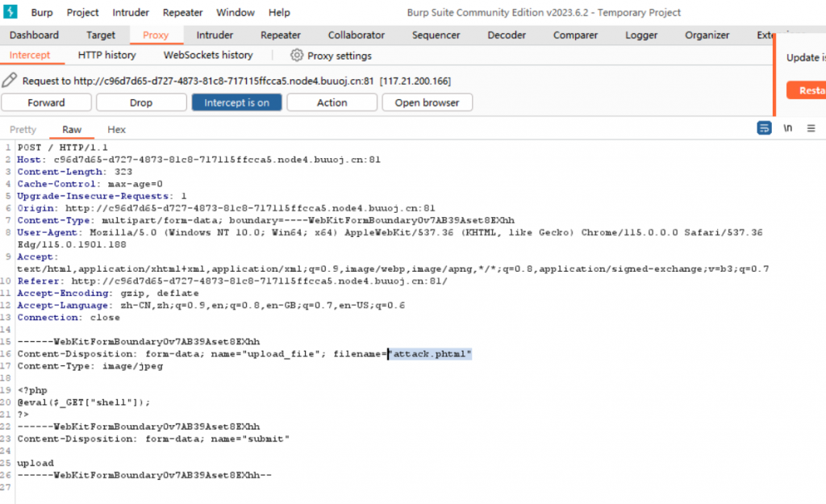Open Proxy settings gear icon
Viewport: 826px width, 504px height.
(x=297, y=56)
